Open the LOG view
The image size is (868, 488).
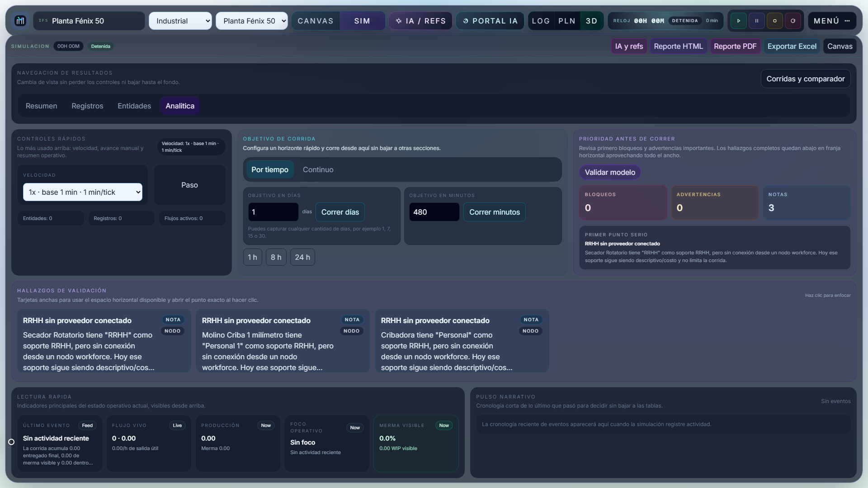pyautogui.click(x=541, y=21)
